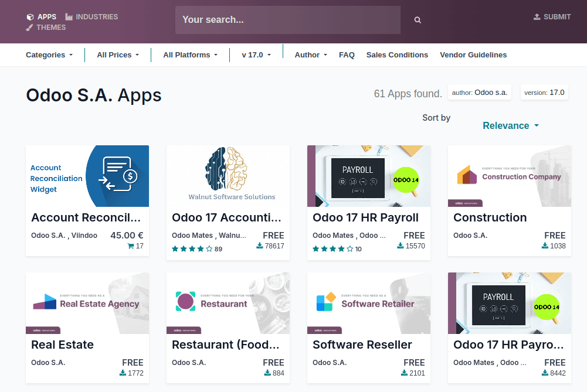587x392 pixels.
Task: Open the Industries section
Action: point(91,17)
